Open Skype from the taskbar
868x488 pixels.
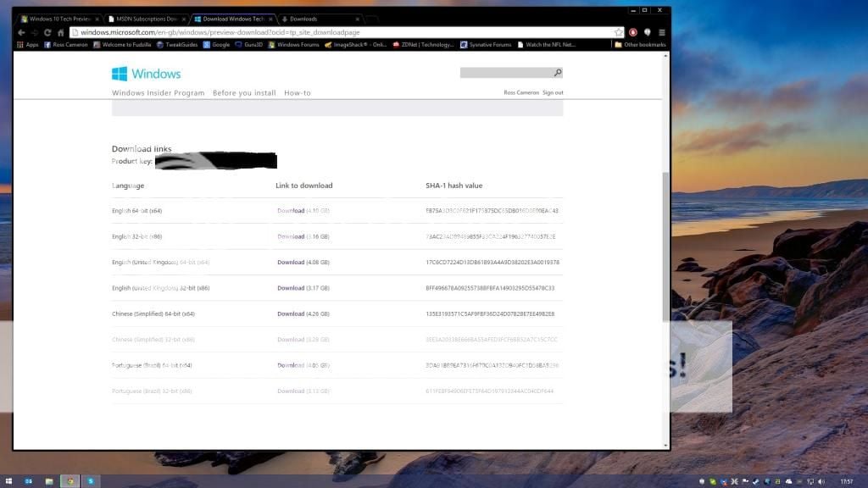click(90, 481)
